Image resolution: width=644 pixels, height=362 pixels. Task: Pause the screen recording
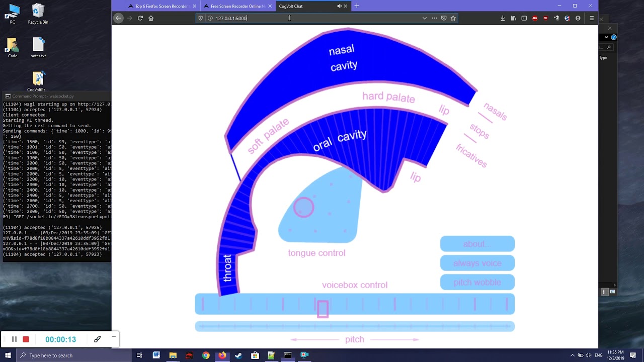[x=15, y=339]
